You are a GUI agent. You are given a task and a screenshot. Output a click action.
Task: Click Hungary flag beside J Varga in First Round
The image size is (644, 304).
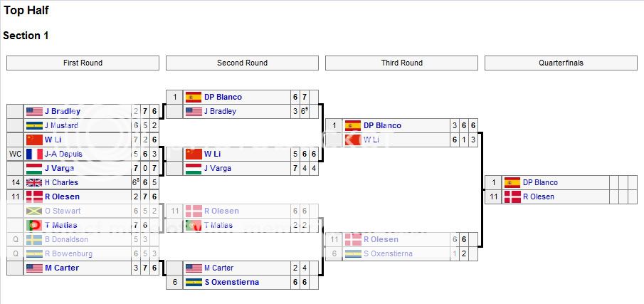pyautogui.click(x=34, y=169)
